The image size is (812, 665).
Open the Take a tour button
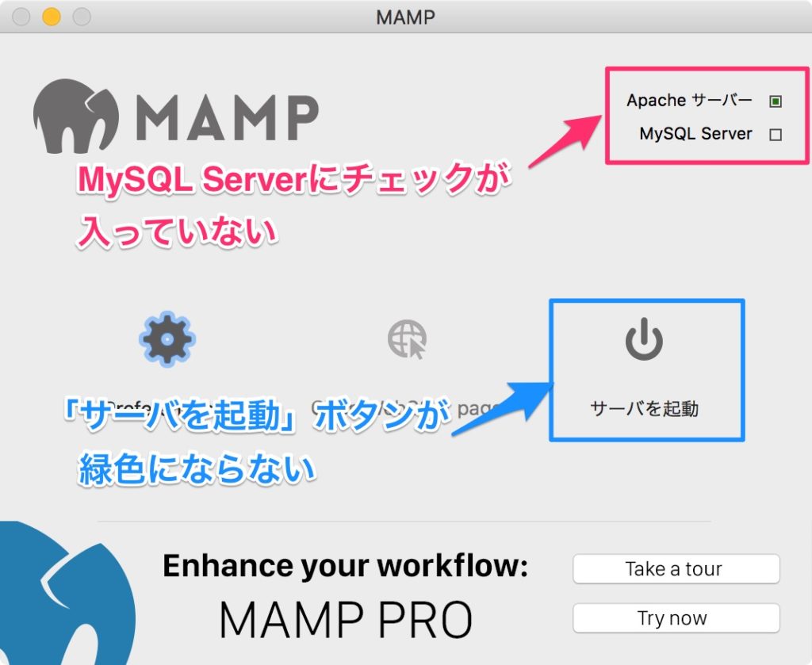click(676, 569)
